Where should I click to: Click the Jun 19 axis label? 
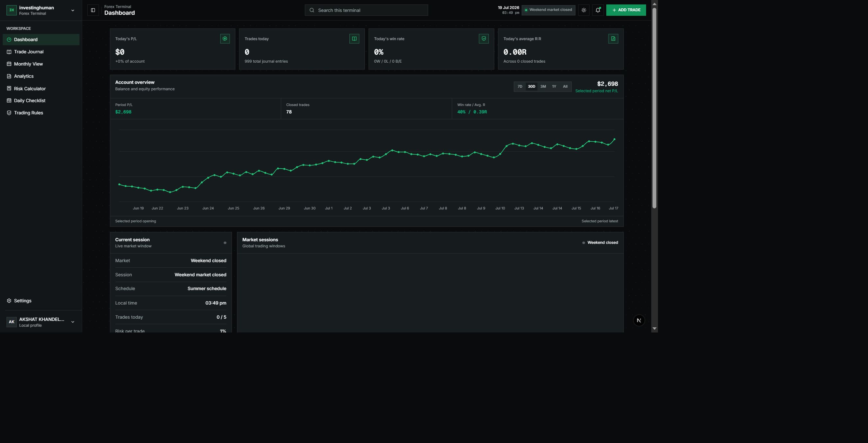(x=138, y=208)
